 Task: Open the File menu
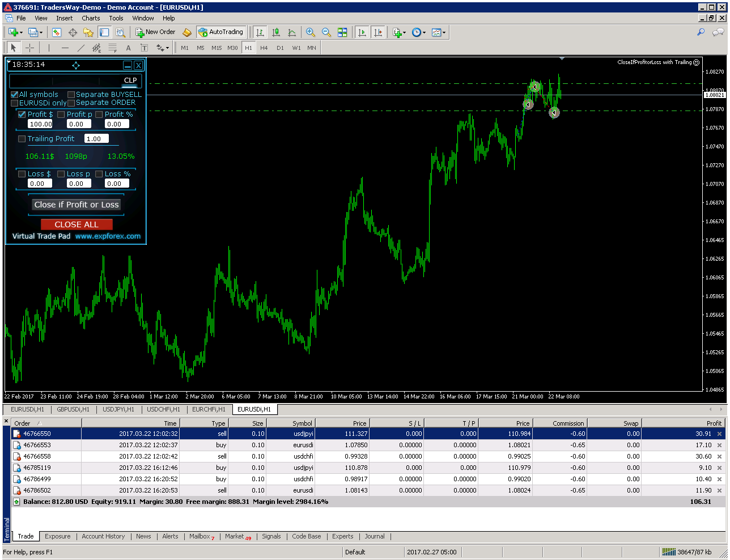point(21,18)
